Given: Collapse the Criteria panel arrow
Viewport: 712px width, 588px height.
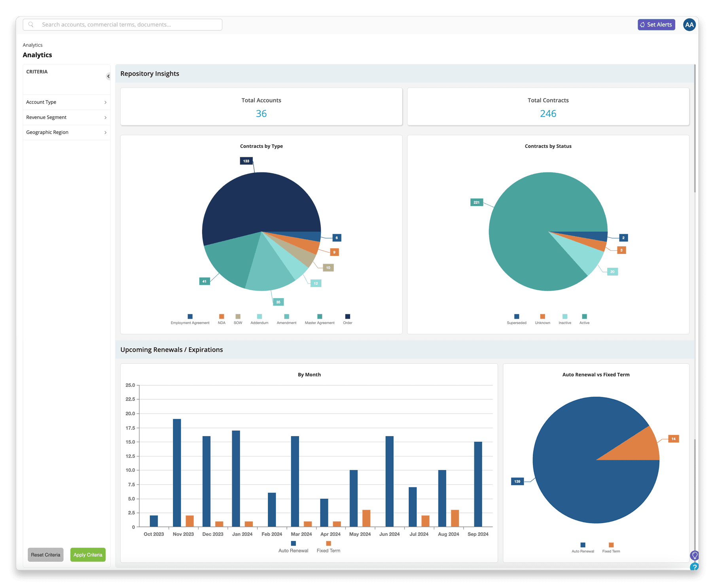Looking at the screenshot, I should [x=108, y=76].
